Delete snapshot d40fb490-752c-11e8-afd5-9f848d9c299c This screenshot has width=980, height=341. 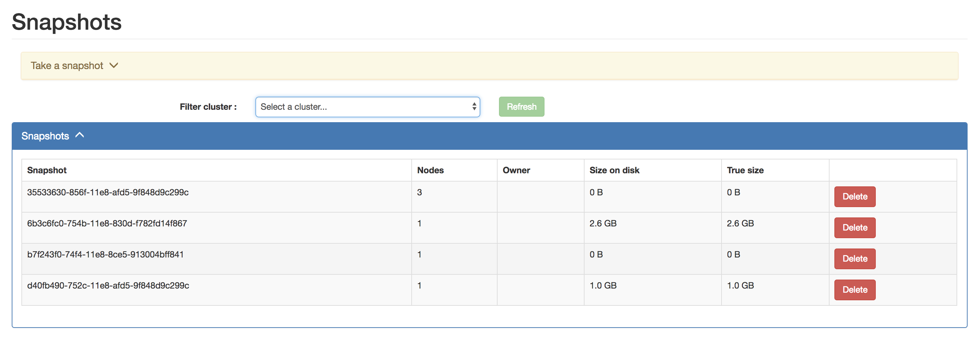click(854, 290)
